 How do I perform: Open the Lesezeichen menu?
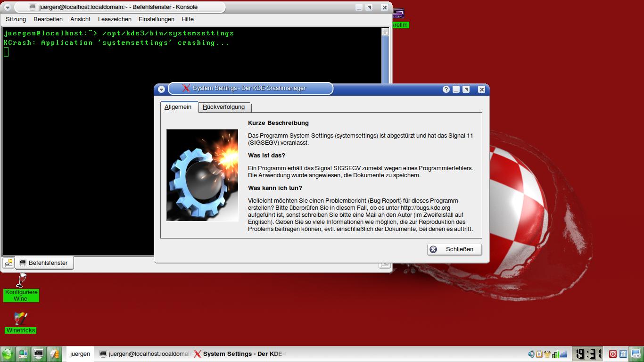(x=115, y=19)
